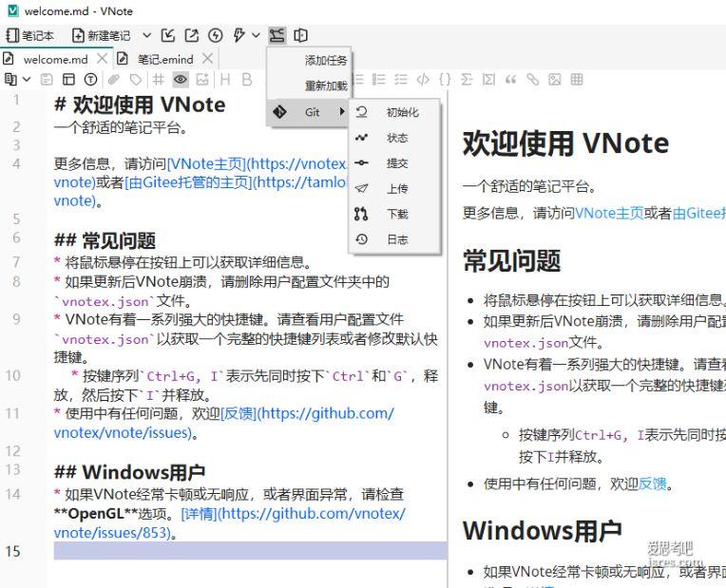Click the lightning bolt icon

click(x=239, y=35)
